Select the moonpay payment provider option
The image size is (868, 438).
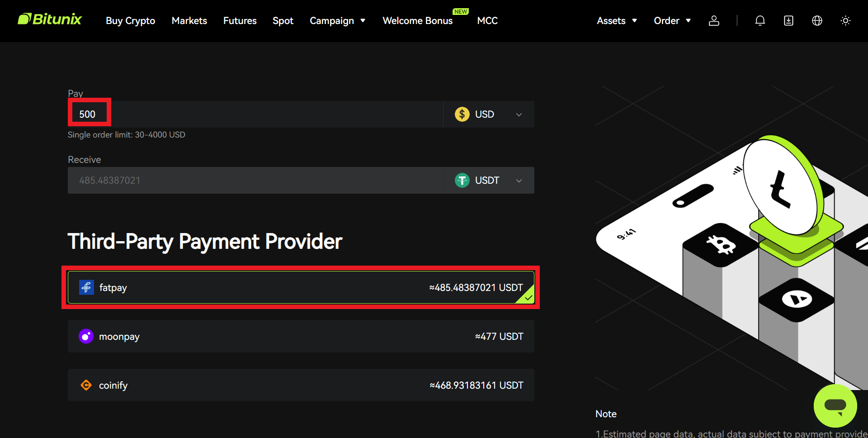pos(301,336)
